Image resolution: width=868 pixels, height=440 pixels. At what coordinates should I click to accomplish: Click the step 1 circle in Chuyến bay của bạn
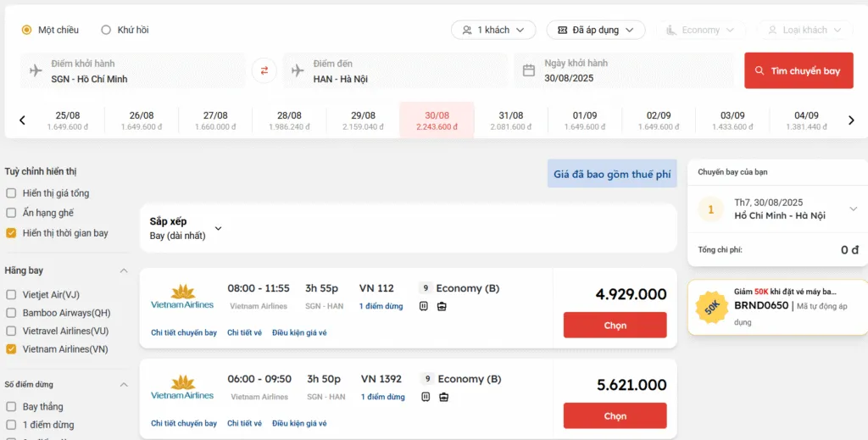coord(711,209)
